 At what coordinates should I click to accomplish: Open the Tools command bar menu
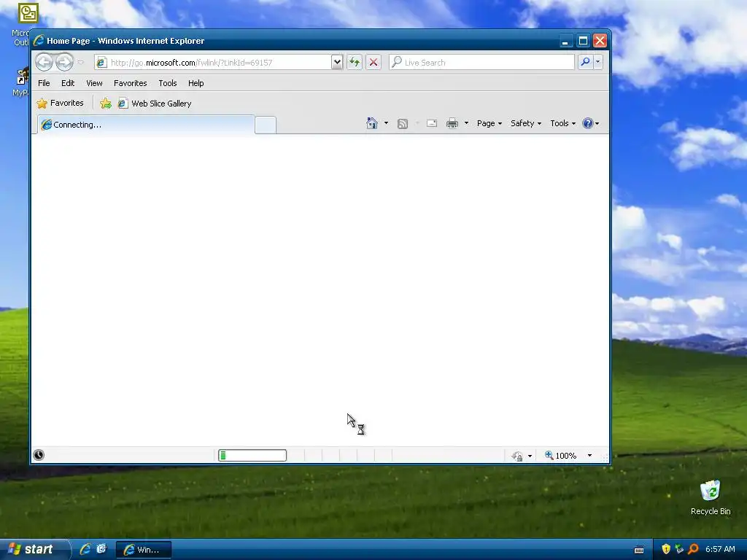pos(562,123)
